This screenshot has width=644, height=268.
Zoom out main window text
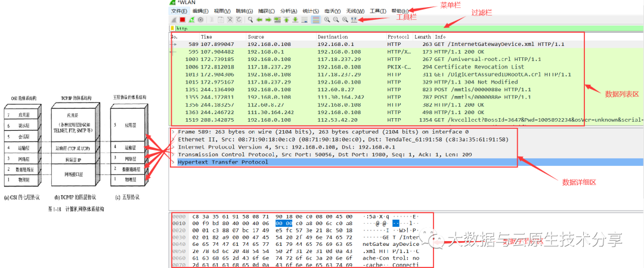click(x=336, y=20)
